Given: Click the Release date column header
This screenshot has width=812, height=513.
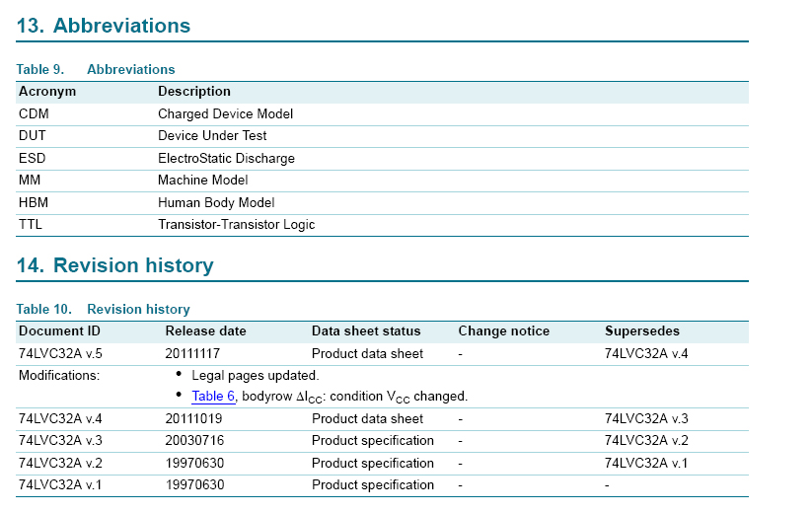Looking at the screenshot, I should click(x=205, y=331).
